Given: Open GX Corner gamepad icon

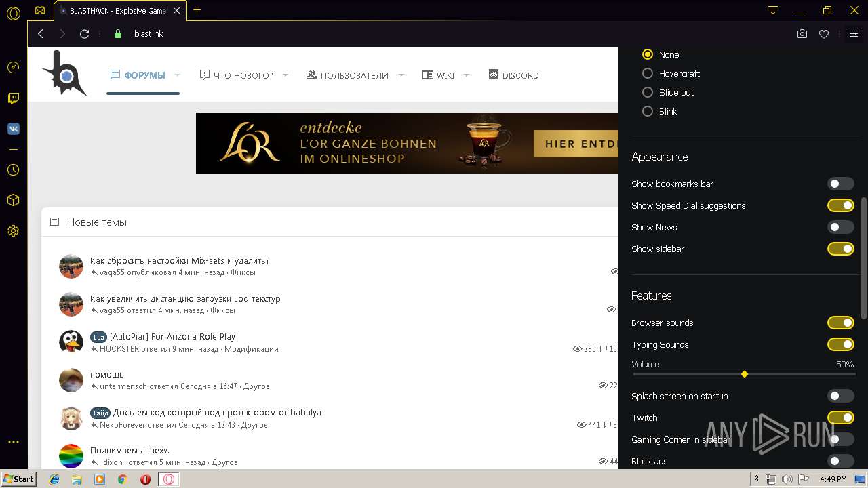Looking at the screenshot, I should (x=40, y=10).
